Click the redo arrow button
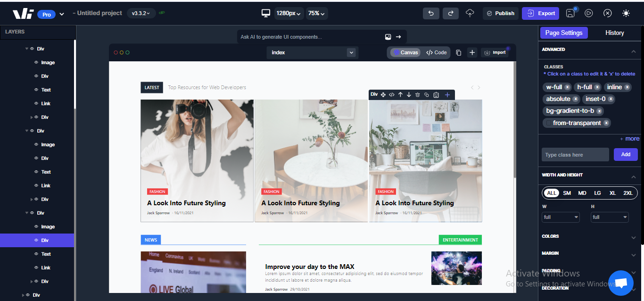Screen dimensions: 644x301 (450, 13)
